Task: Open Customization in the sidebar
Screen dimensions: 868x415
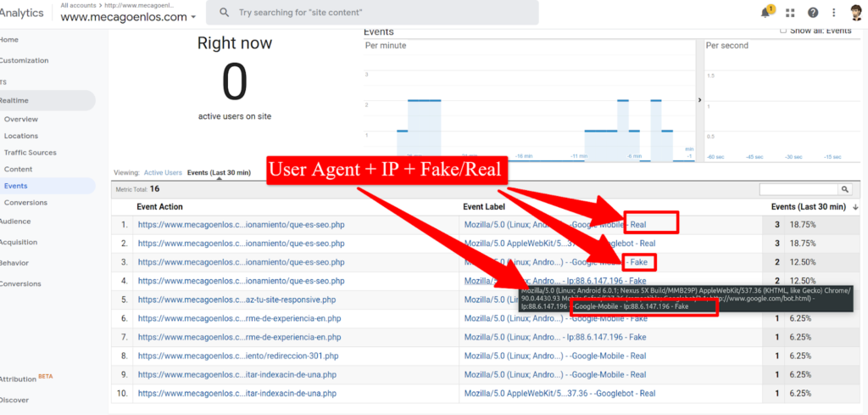Action: click(24, 60)
